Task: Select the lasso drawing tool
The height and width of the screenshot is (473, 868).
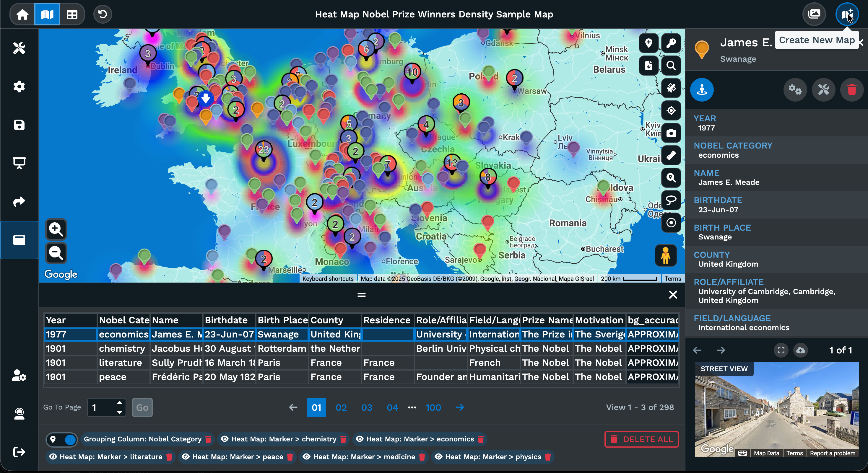Action: [671, 200]
